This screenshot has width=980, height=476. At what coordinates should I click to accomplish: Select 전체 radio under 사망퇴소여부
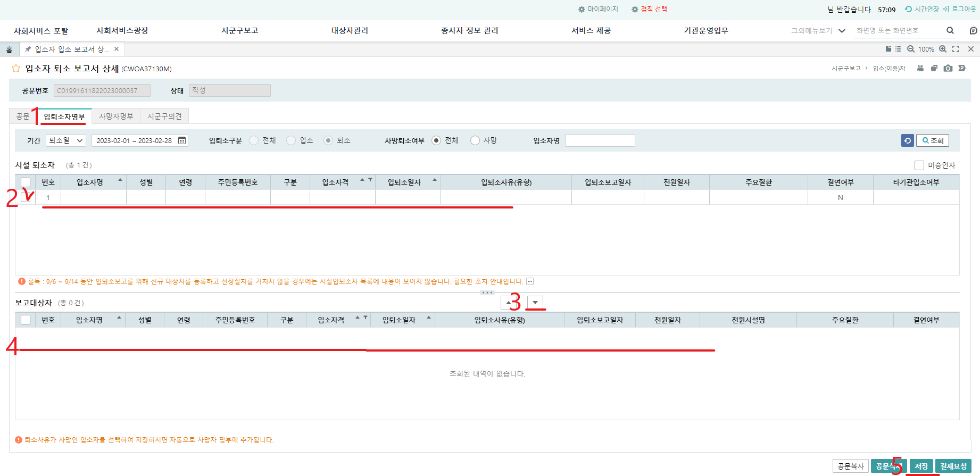point(436,140)
